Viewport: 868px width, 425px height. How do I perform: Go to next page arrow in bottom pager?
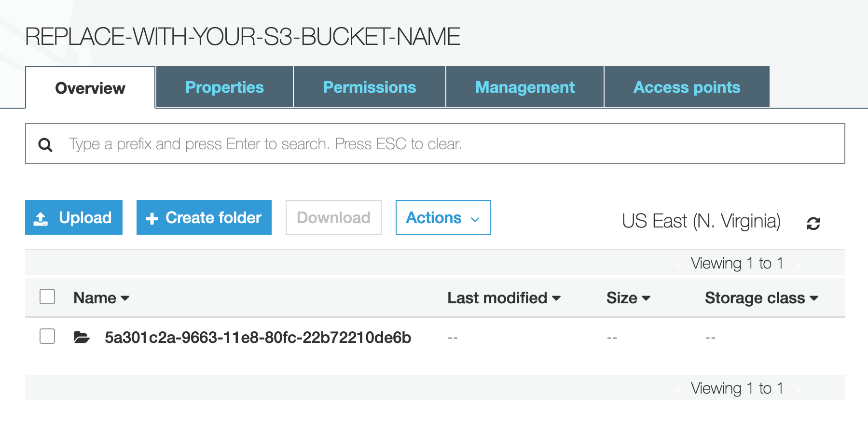click(x=798, y=389)
